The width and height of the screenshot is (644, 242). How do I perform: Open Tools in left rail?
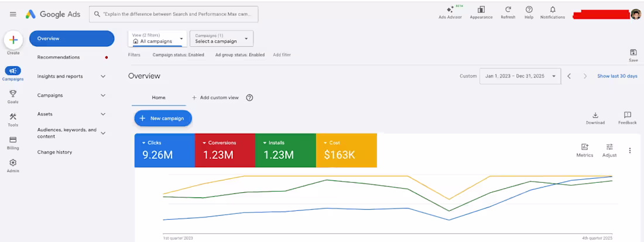[13, 120]
